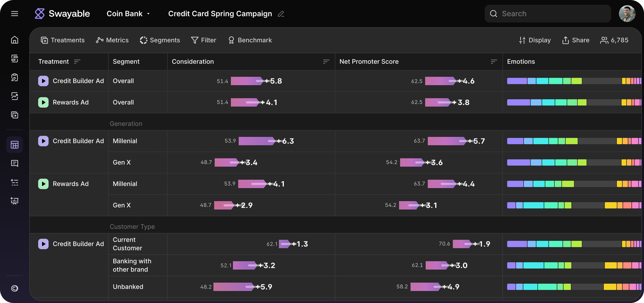
Task: Open the hamburger menu icon
Action: (15, 14)
